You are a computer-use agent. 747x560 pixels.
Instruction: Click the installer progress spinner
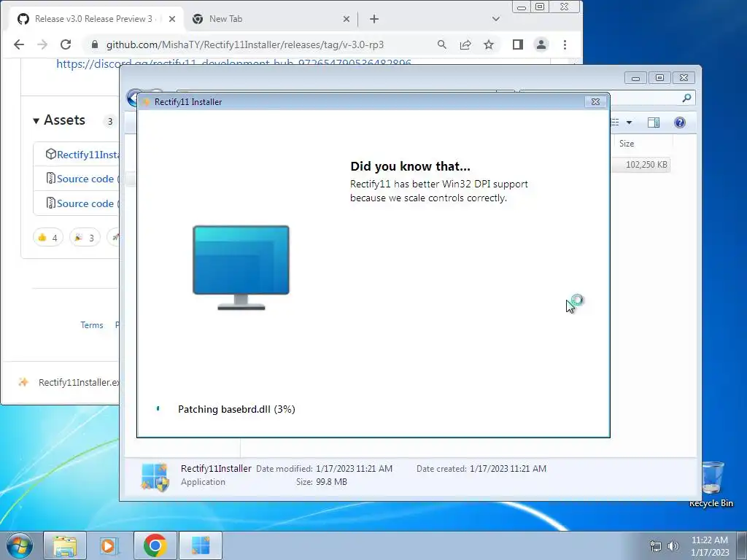point(158,408)
